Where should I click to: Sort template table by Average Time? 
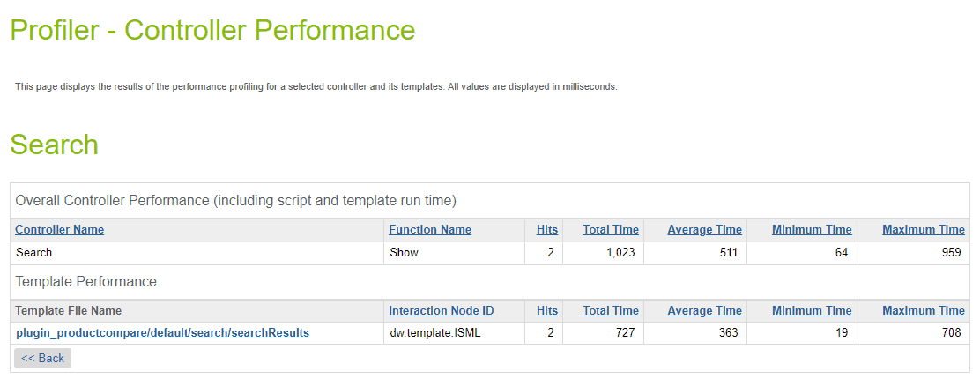click(x=704, y=311)
